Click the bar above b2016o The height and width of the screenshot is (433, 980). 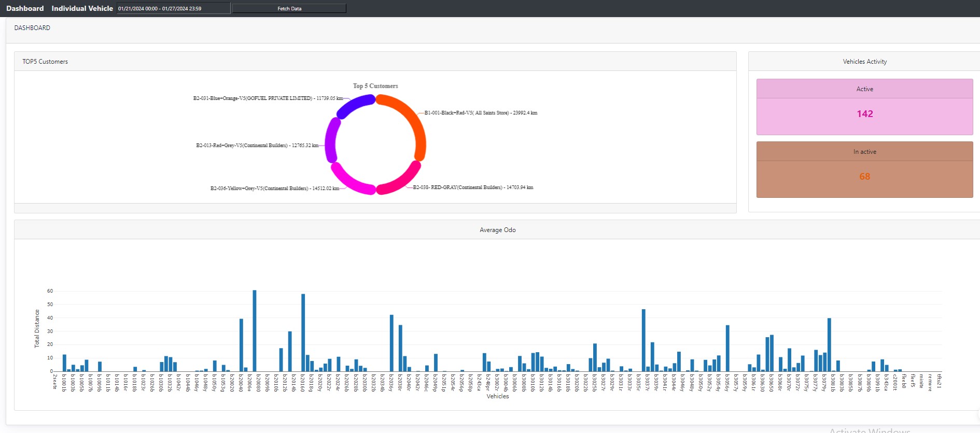pyautogui.click(x=303, y=333)
